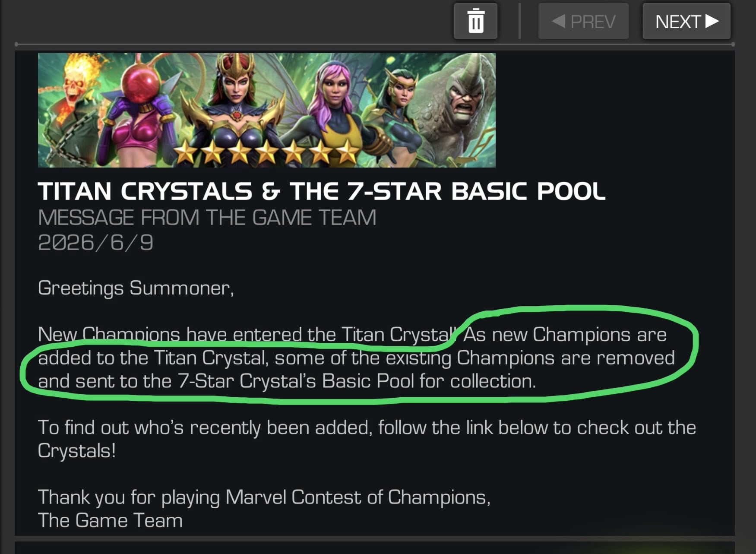Click the green-circled paragraph about removed Champions
This screenshot has height=554, width=756.
[x=356, y=358]
